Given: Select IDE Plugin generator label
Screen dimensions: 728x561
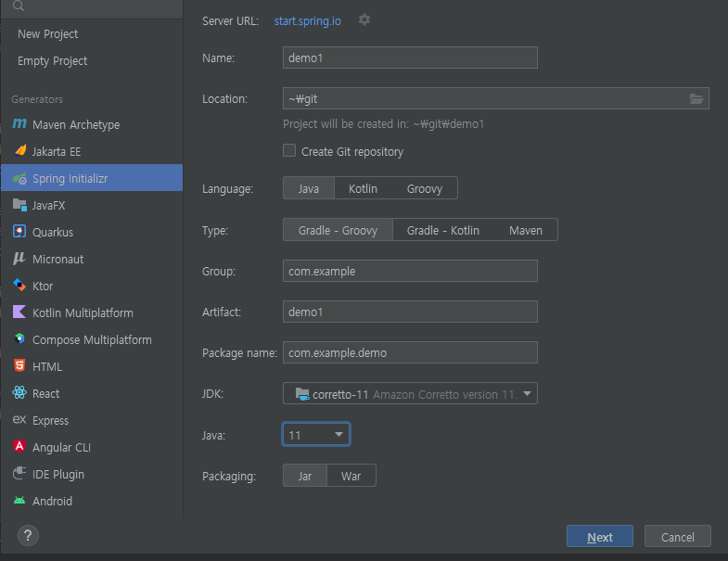Looking at the screenshot, I should tap(58, 474).
